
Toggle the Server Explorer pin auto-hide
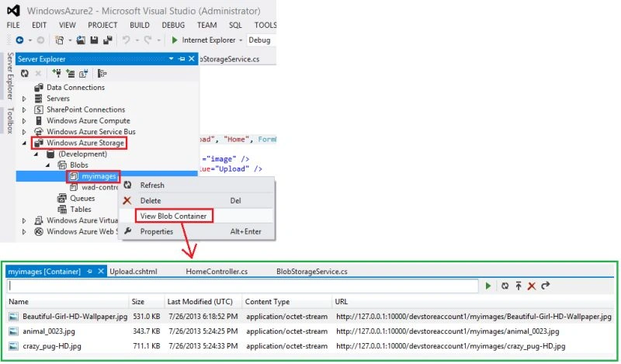pos(182,59)
